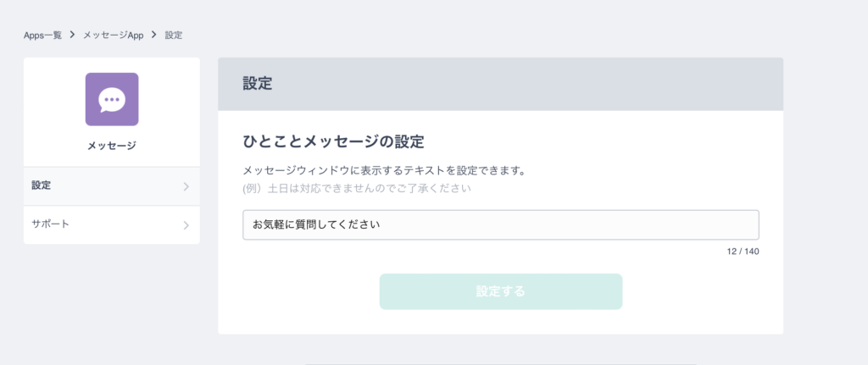This screenshot has width=868, height=365.
Task: Click the purple message app icon
Action: [x=112, y=100]
